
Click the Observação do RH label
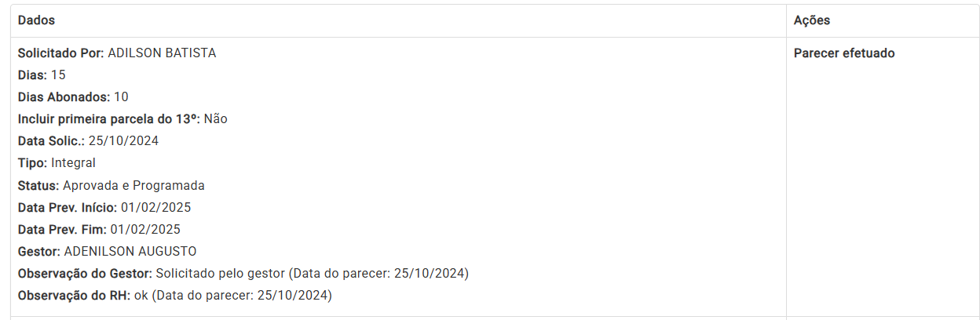click(72, 296)
